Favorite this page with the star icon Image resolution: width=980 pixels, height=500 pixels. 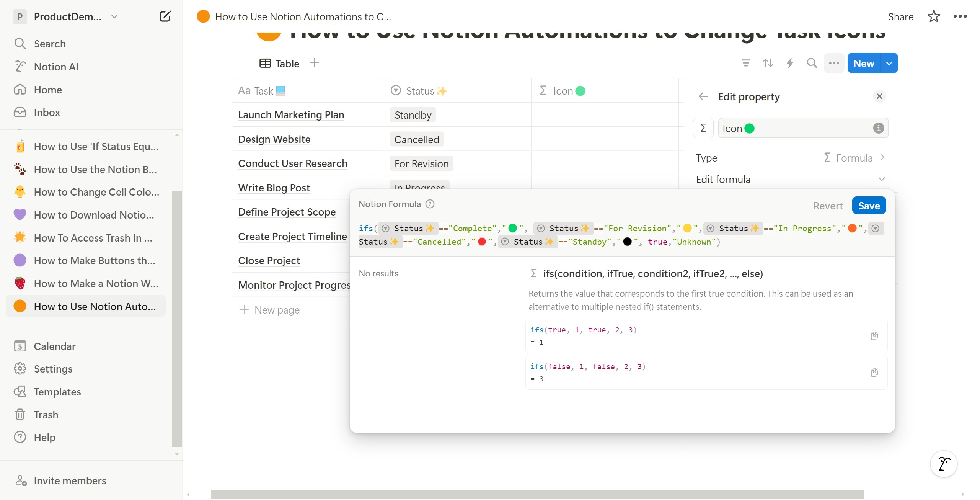[934, 16]
